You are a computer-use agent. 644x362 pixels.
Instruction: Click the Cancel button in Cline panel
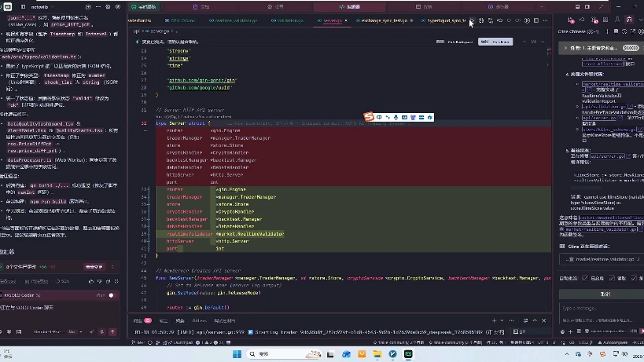point(605,294)
